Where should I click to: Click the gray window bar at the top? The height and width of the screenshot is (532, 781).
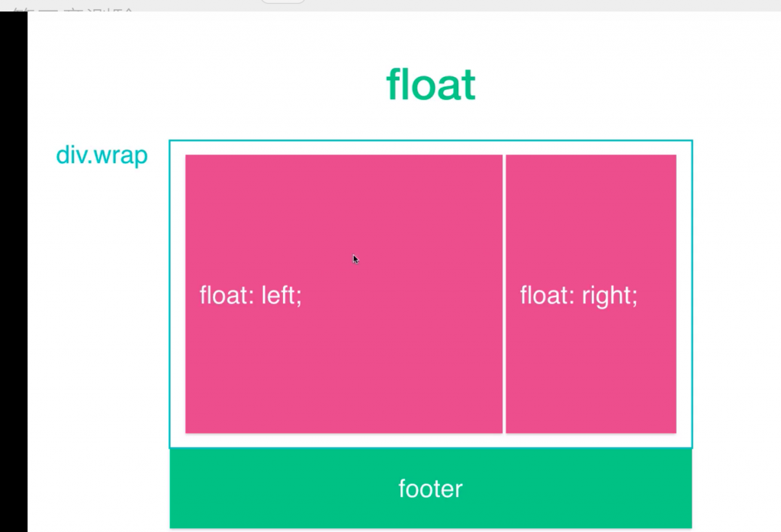tap(534, 5)
